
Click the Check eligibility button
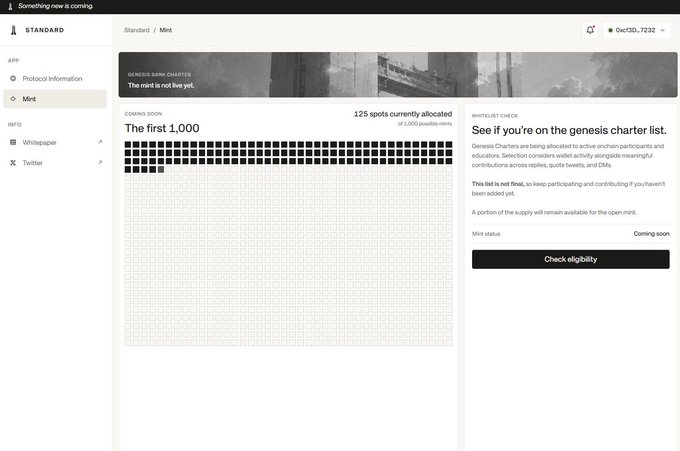pyautogui.click(x=571, y=259)
